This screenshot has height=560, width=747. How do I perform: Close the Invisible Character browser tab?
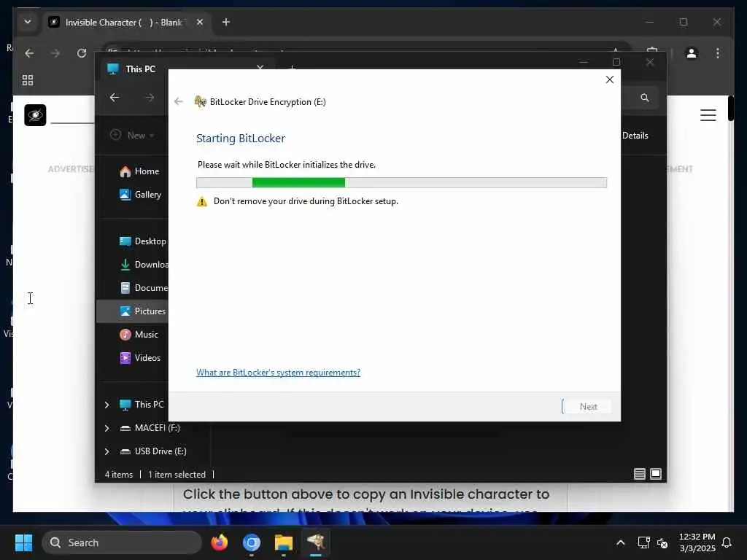click(x=200, y=22)
